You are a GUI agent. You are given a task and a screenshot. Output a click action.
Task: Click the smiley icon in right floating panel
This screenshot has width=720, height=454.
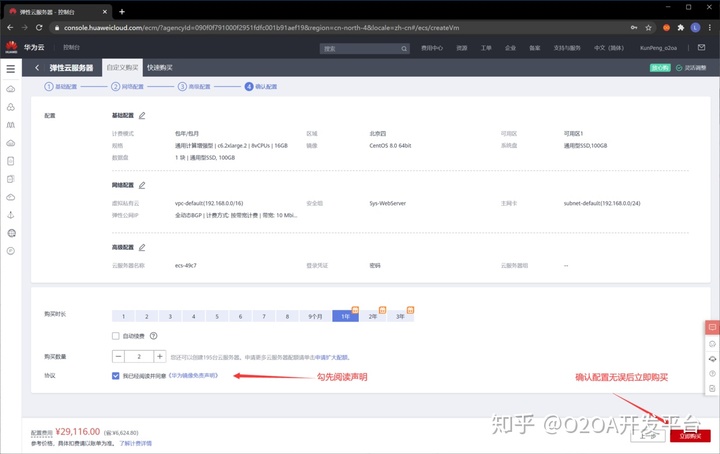point(712,344)
